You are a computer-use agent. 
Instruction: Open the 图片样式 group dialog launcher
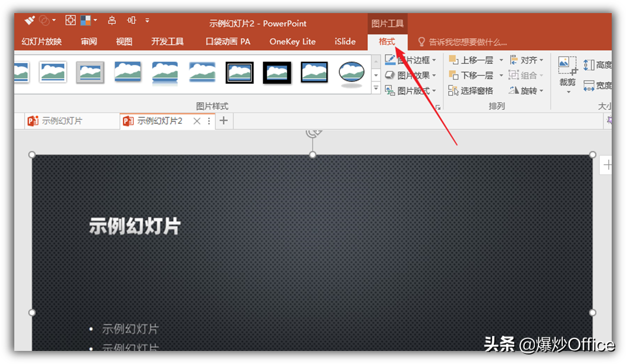[438, 107]
